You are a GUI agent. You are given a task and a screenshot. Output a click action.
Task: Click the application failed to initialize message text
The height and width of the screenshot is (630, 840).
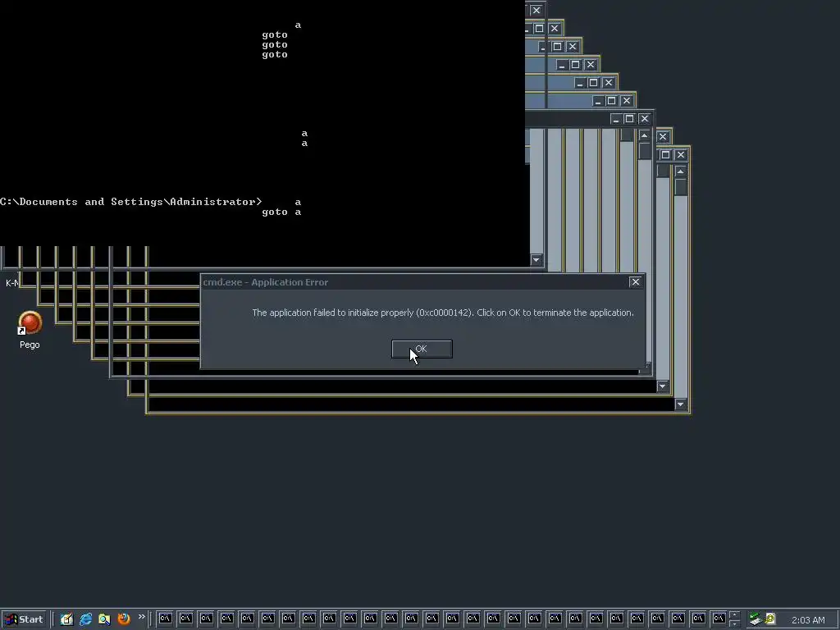click(442, 313)
